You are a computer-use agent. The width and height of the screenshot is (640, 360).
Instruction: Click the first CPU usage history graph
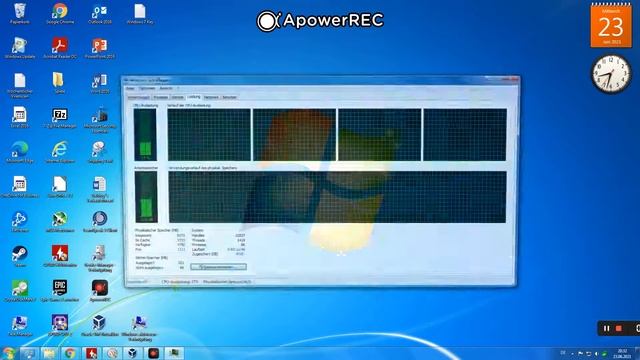pos(209,135)
